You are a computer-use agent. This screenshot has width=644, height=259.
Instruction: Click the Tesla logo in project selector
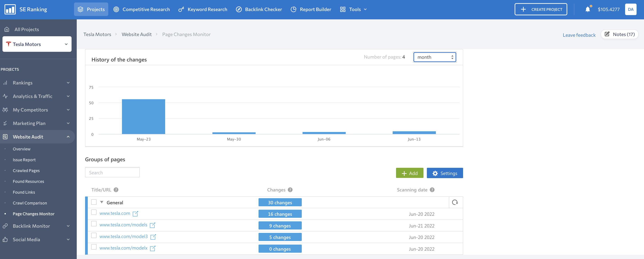[x=8, y=44]
